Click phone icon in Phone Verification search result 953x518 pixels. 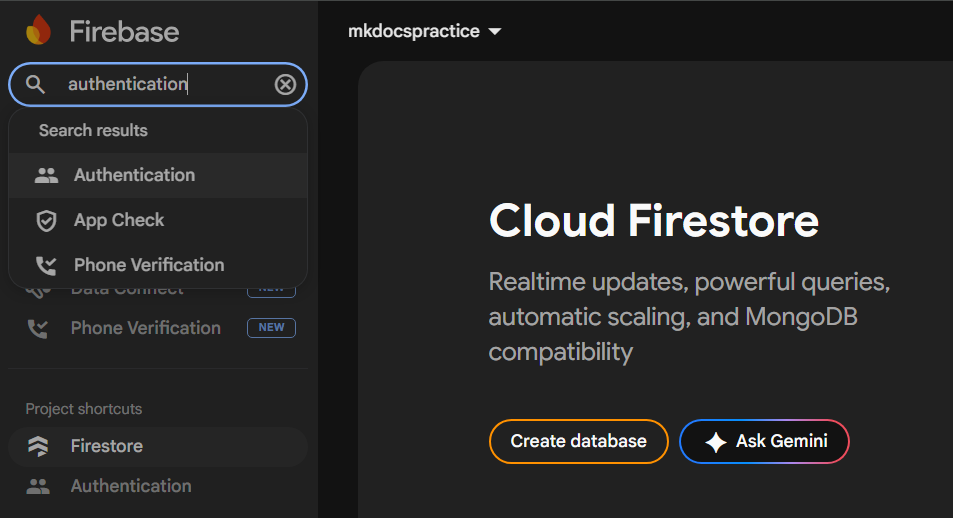46,266
